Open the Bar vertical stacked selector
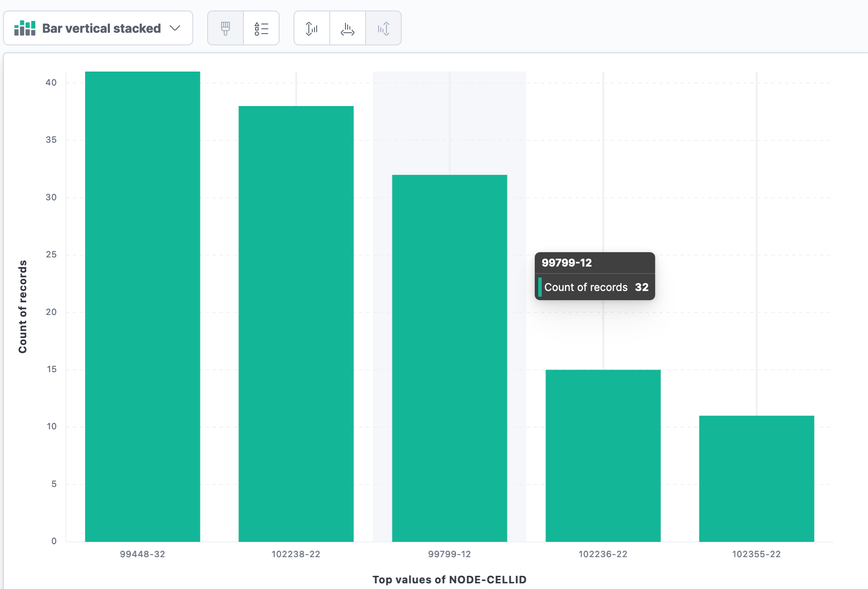Viewport: 868px width, 589px height. coord(101,28)
